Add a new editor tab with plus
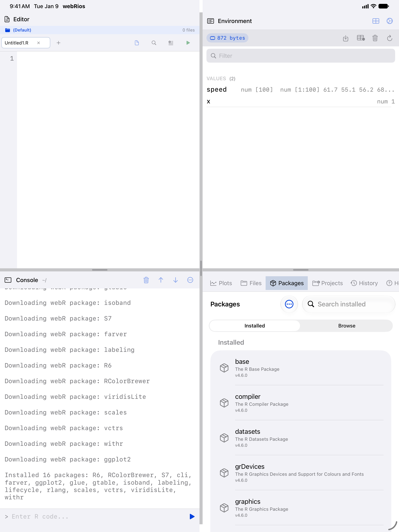The image size is (399, 532). (58, 43)
